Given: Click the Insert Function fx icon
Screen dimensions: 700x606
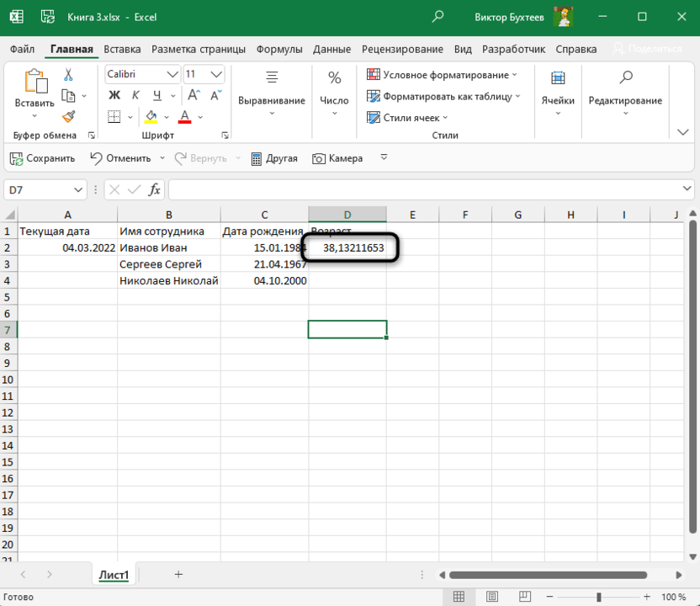Looking at the screenshot, I should (154, 189).
